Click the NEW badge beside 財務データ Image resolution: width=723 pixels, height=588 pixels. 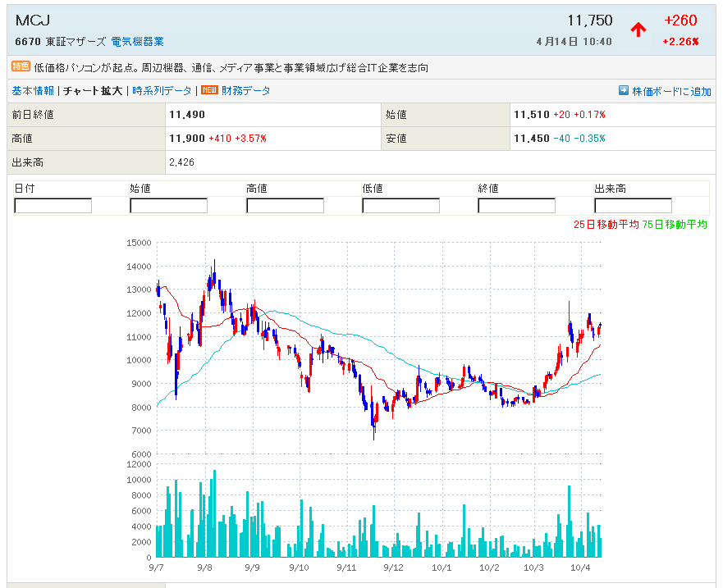[209, 91]
